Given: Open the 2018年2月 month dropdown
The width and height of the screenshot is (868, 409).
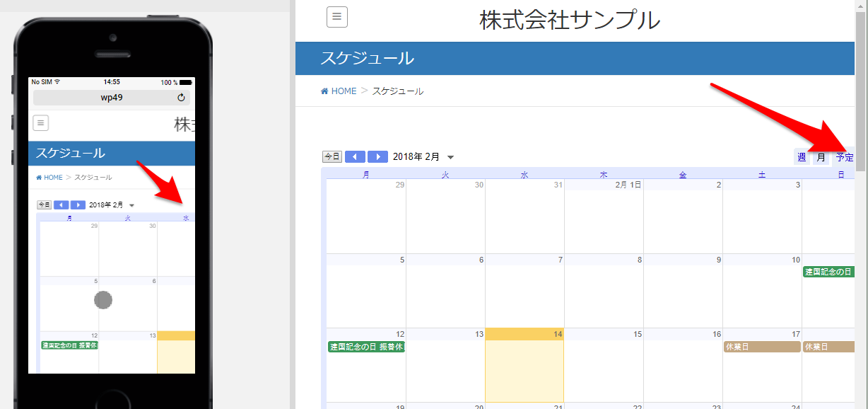Looking at the screenshot, I should click(451, 157).
